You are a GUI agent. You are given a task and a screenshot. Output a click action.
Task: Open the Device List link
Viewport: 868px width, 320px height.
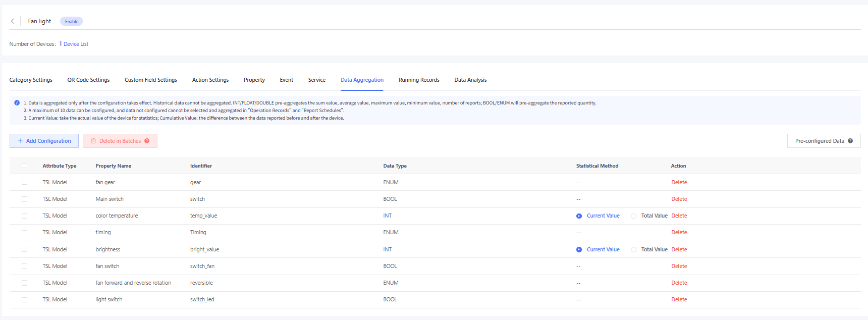pos(76,44)
